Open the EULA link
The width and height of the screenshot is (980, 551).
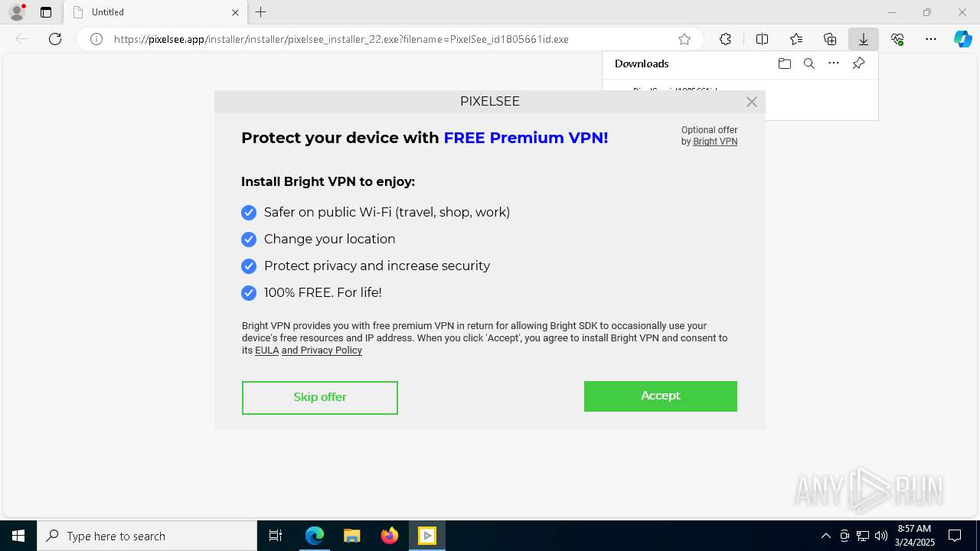point(266,350)
